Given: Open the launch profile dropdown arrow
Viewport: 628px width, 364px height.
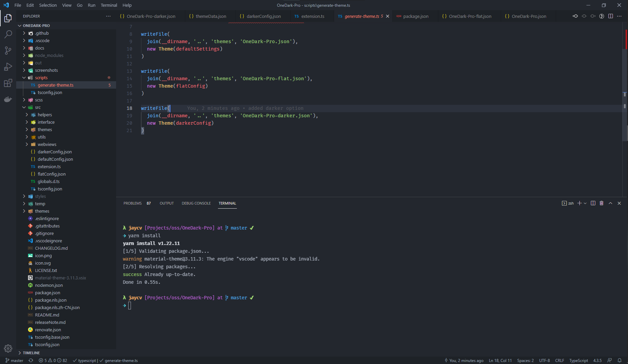Looking at the screenshot, I should point(585,203).
